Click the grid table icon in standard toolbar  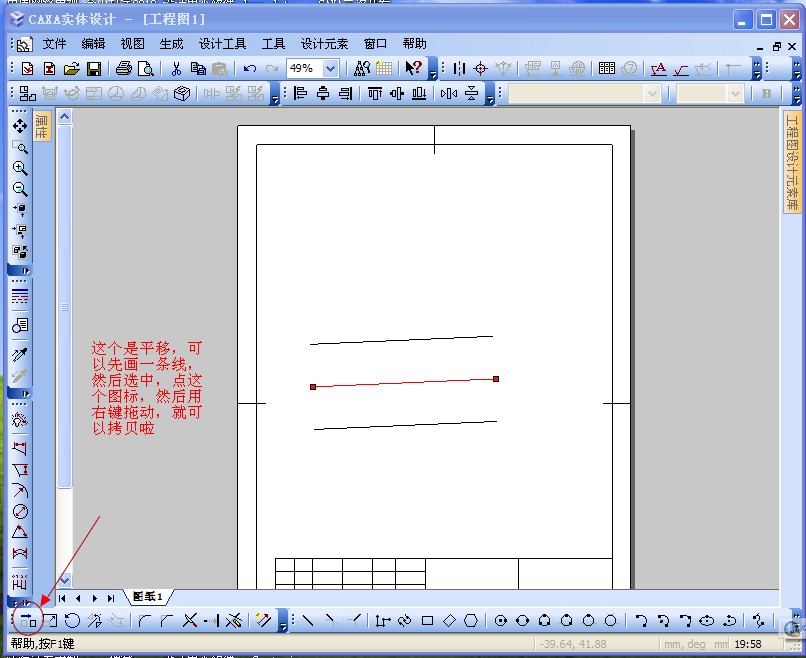pyautogui.click(x=383, y=68)
